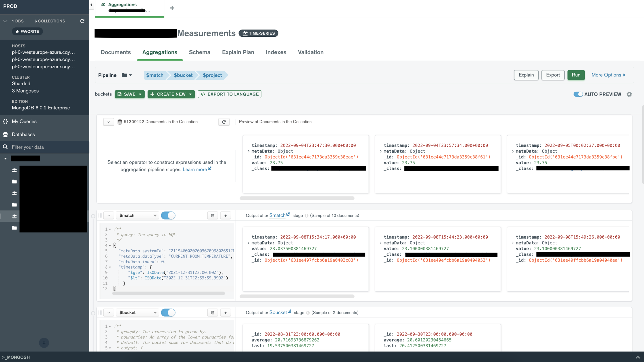This screenshot has width=644, height=362.
Task: Open the pipeline settings gear
Action: coord(629,94)
